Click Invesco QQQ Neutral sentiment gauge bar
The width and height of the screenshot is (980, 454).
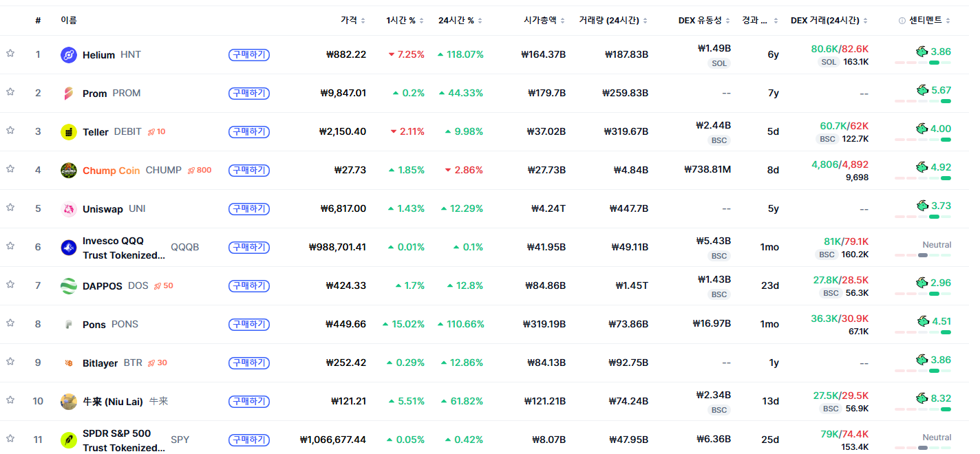coord(923,255)
